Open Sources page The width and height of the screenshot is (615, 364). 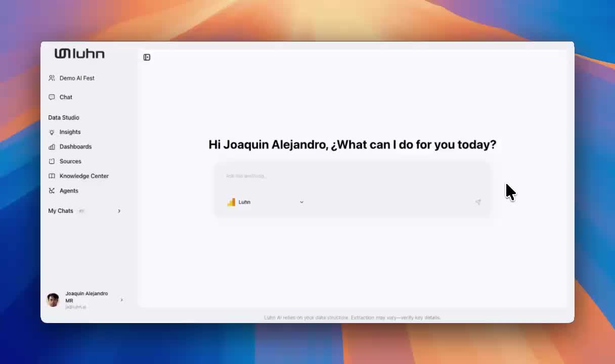(x=70, y=161)
